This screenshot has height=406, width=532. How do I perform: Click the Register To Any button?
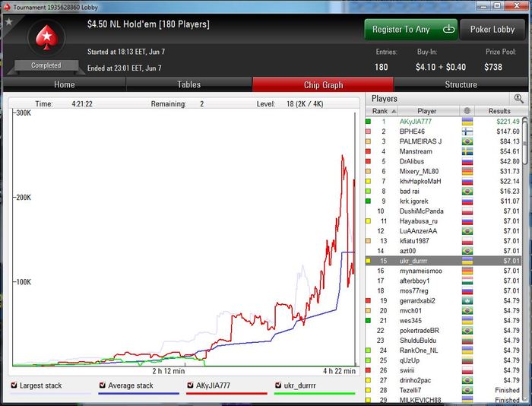[x=411, y=29]
